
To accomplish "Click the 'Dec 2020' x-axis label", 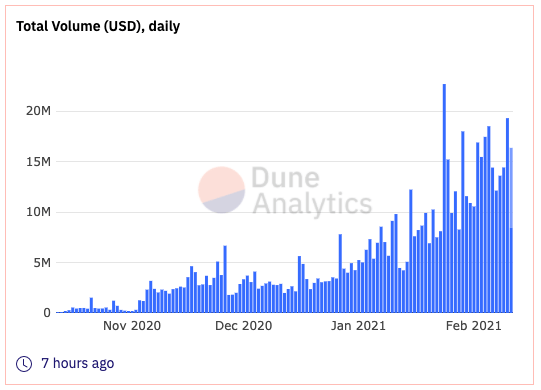I will click(244, 325).
